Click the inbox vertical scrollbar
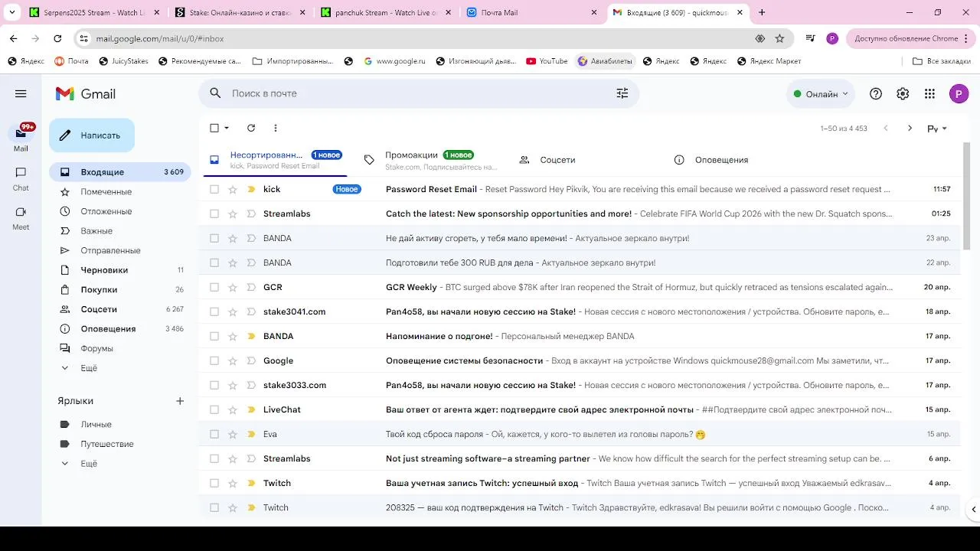Viewport: 980px width, 551px height. coord(966,195)
